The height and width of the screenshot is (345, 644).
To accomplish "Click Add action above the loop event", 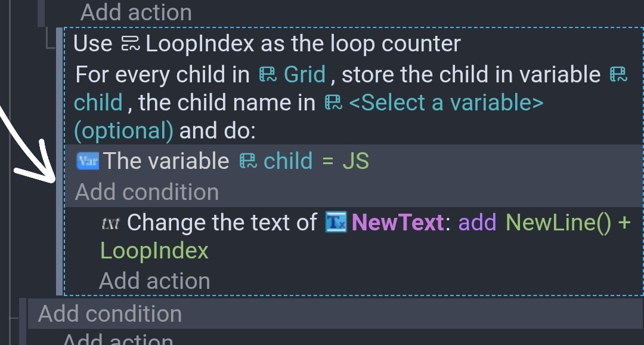I will (x=136, y=12).
